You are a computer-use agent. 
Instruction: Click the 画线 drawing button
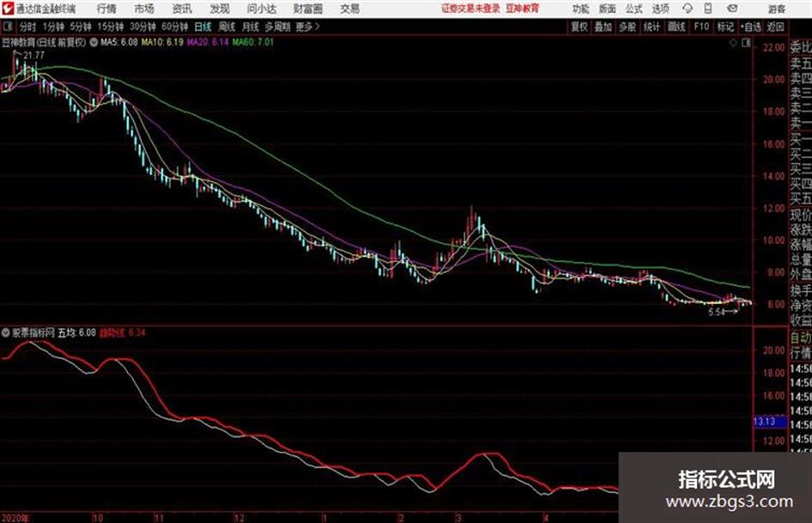click(x=676, y=27)
